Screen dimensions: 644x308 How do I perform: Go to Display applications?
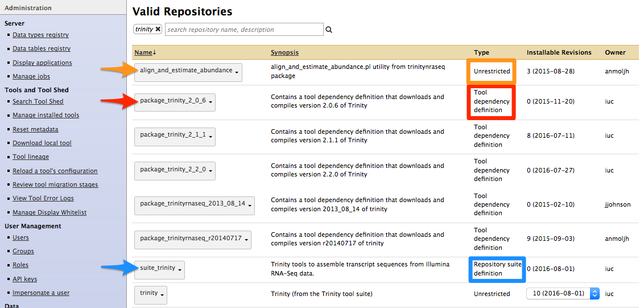point(42,63)
